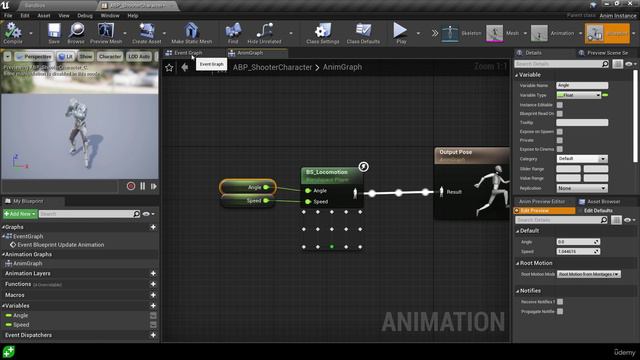Click search icon in My Blueprint search

click(x=136, y=213)
